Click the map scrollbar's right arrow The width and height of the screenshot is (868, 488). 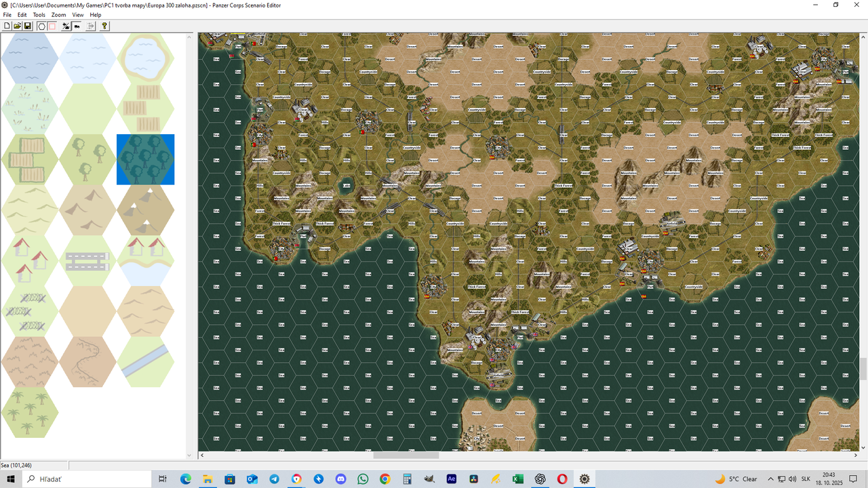(855, 455)
